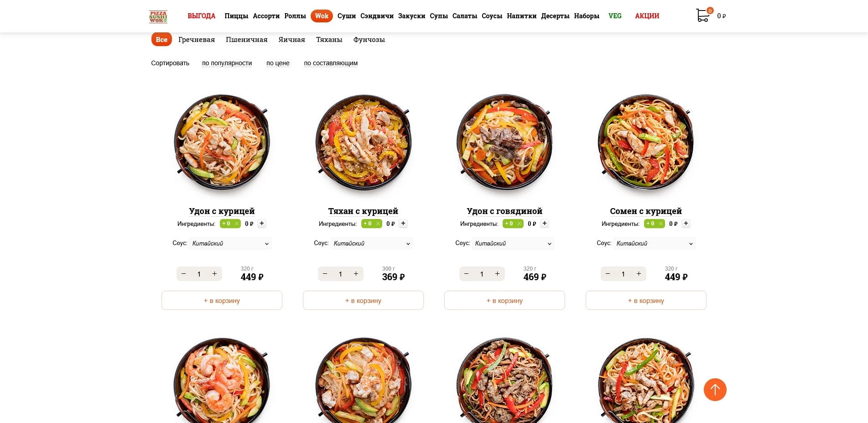Remove green ingredient tag on Тяхан с курицей
Image resolution: width=868 pixels, height=423 pixels.
378,224
